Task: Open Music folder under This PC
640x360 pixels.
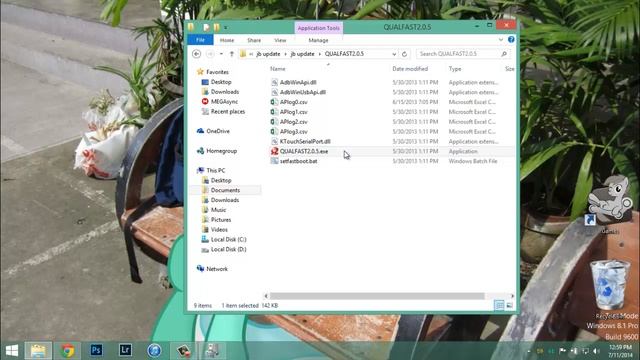Action: click(x=218, y=210)
